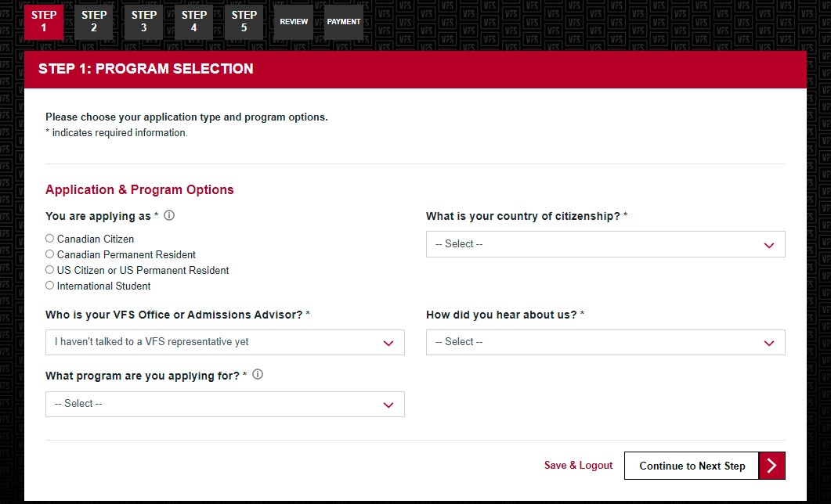Click the info icon beside 'What program are you applying for?'

coord(258,375)
